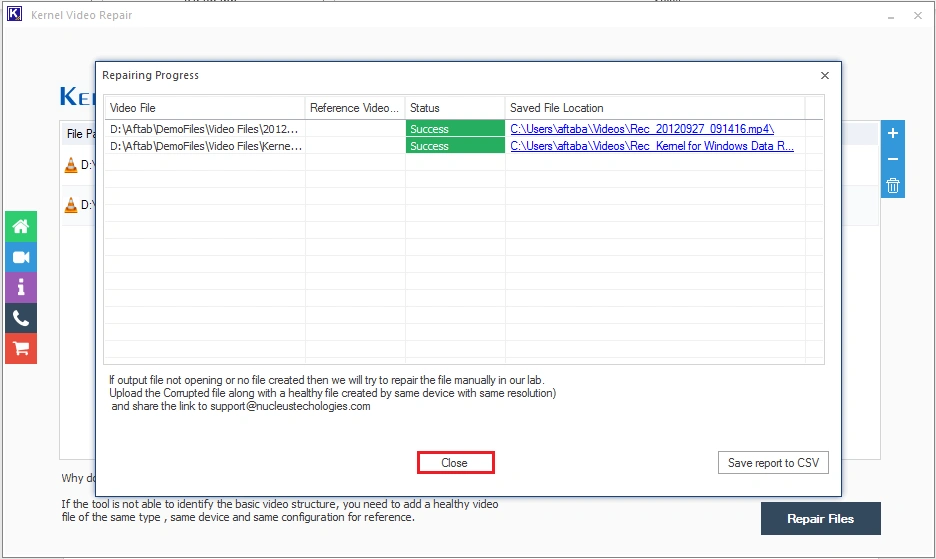Viewport: 936px width, 559px height.
Task: Click the minus remove file icon
Action: tap(892, 159)
